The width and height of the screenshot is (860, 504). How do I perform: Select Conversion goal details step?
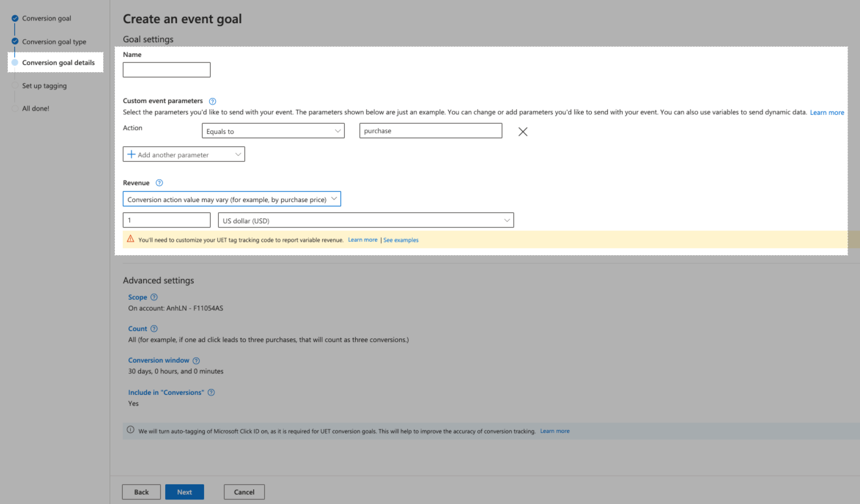pos(59,63)
